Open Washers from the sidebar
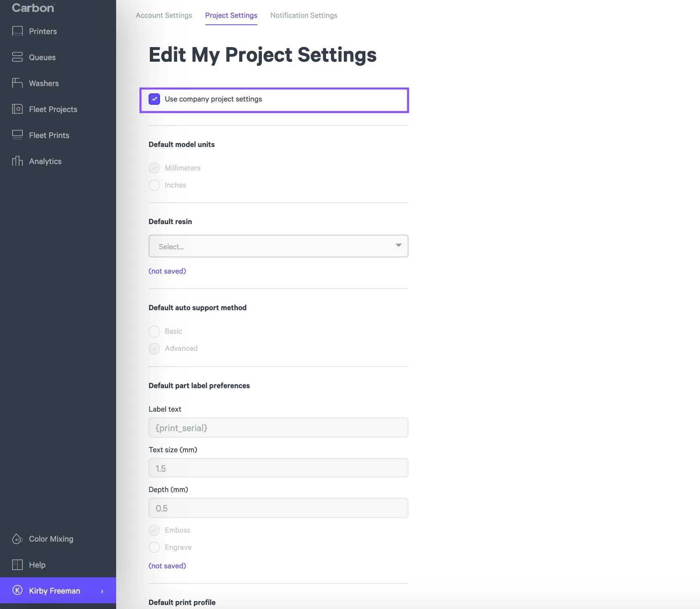This screenshot has width=700, height=609. pyautogui.click(x=44, y=83)
